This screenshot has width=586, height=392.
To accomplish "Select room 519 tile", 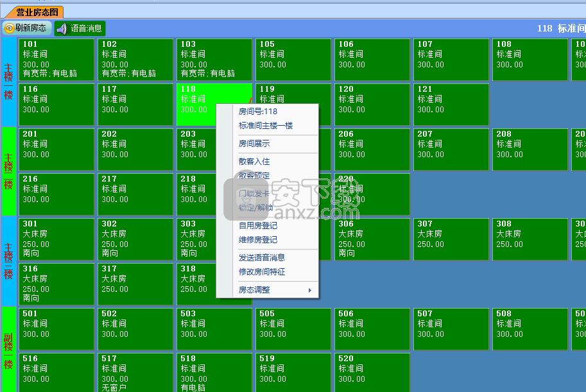I will click(293, 373).
